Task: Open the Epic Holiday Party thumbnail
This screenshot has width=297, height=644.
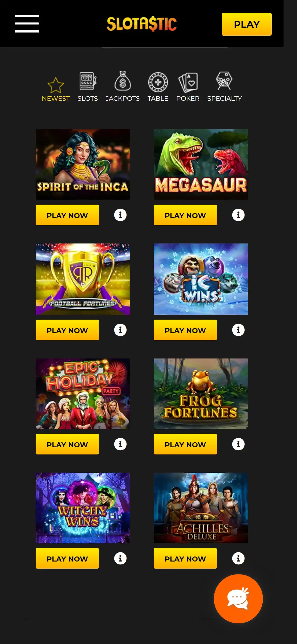Action: tap(83, 394)
